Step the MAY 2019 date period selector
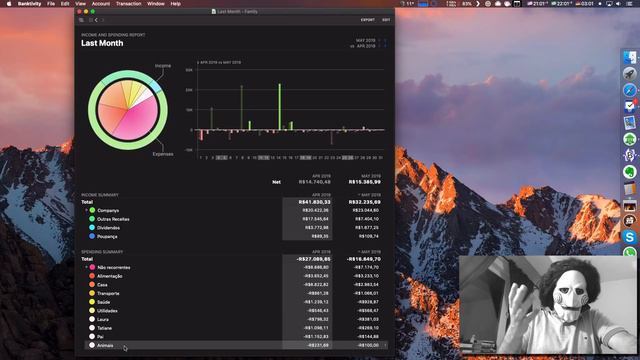This screenshot has width=640, height=360. pos(382,41)
